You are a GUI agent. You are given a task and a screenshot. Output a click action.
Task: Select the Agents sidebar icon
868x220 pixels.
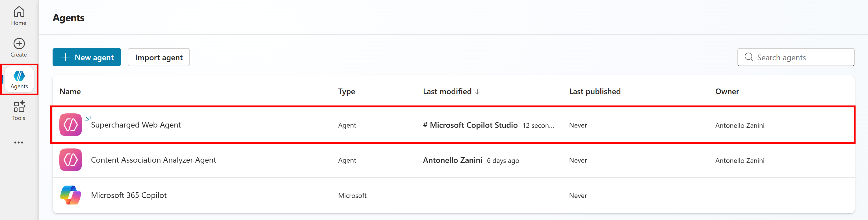point(19,76)
